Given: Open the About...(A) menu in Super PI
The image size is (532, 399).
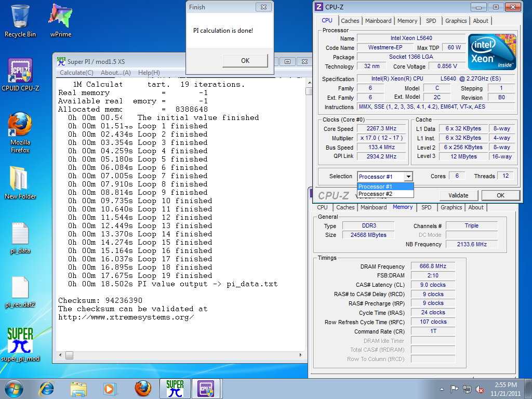Looking at the screenshot, I should 116,73.
